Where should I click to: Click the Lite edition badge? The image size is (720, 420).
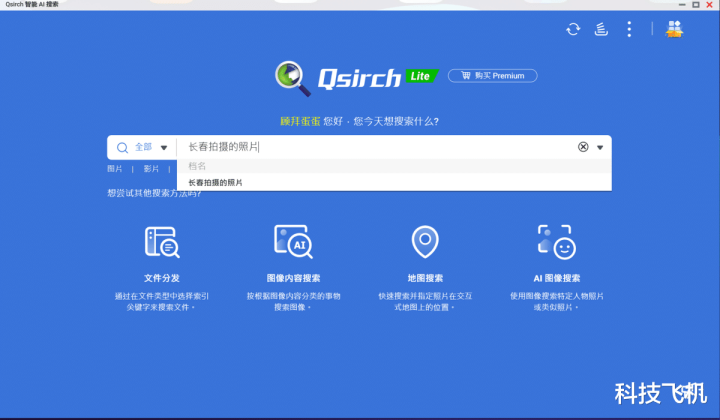point(422,76)
